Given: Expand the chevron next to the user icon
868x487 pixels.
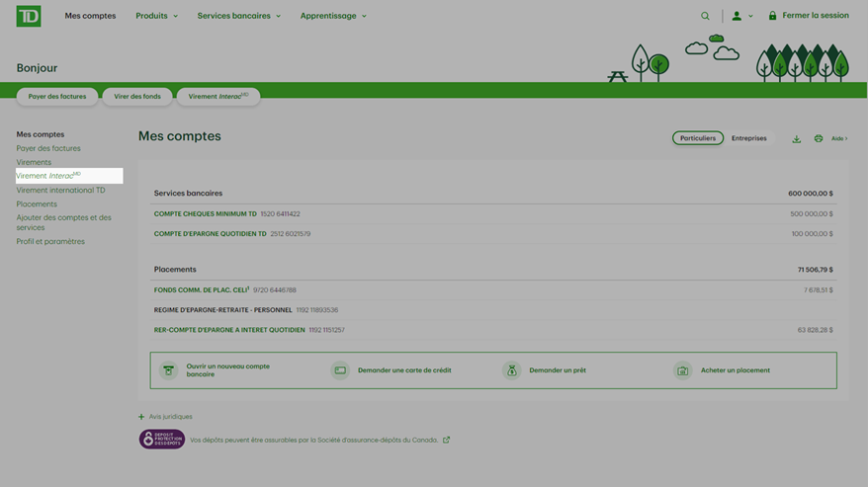Looking at the screenshot, I should (750, 16).
